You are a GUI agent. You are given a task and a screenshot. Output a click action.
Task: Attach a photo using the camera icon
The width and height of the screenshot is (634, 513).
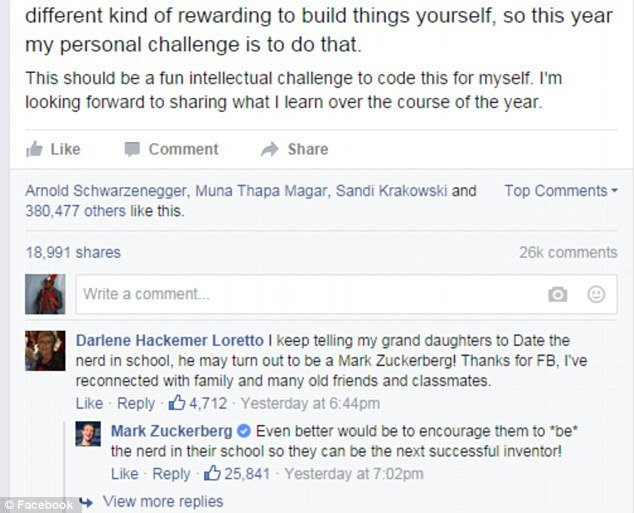[558, 295]
